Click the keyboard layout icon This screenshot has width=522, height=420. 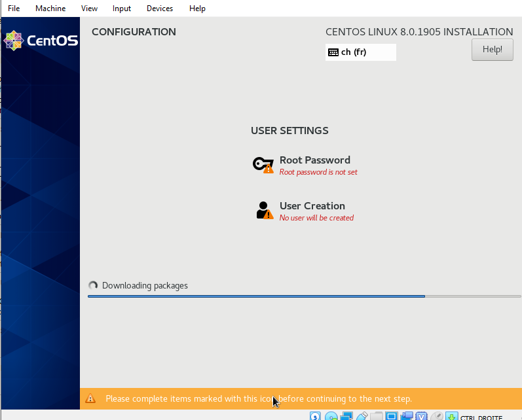pyautogui.click(x=333, y=52)
